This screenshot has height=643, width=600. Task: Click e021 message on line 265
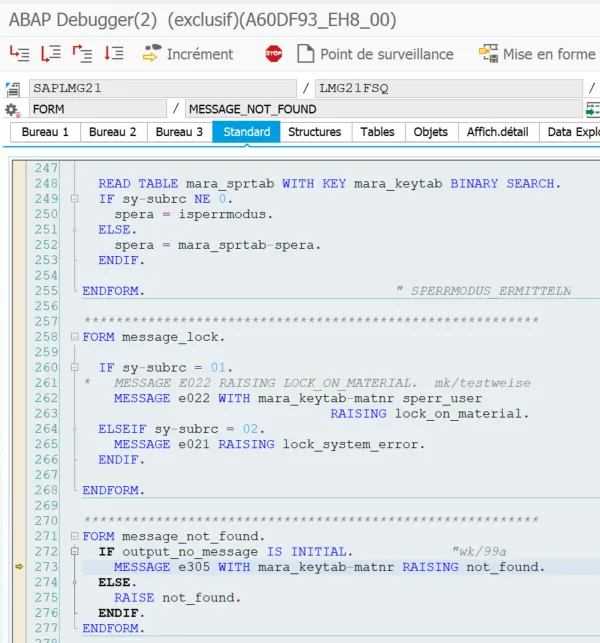pyautogui.click(x=194, y=445)
